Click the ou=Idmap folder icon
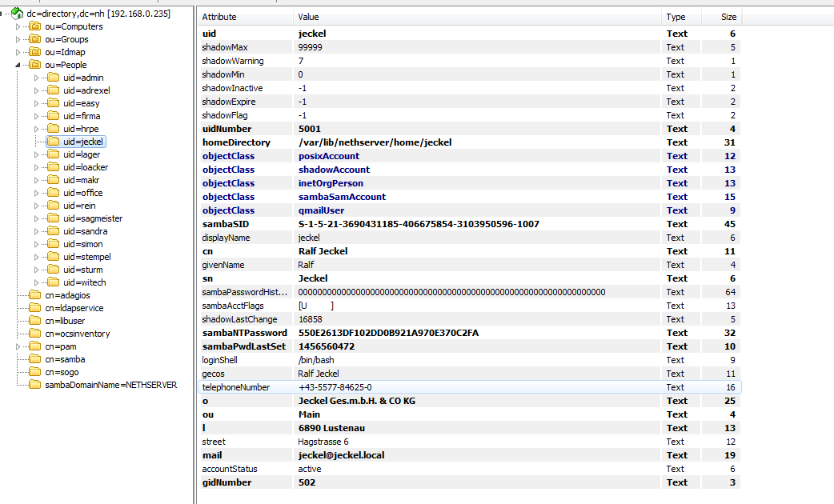 [x=35, y=51]
